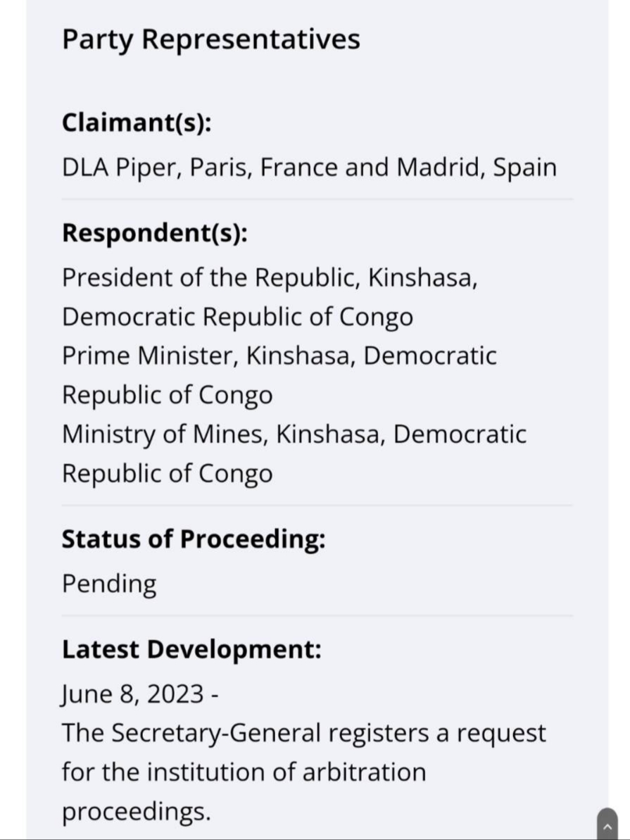Select the Status of Proceeding label
630x840 pixels.
194,539
